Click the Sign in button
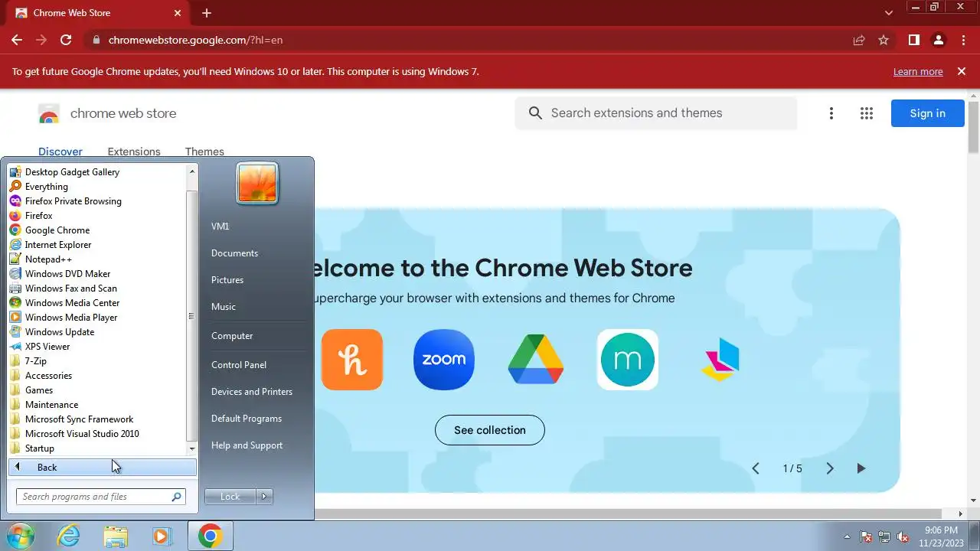The width and height of the screenshot is (980, 551). point(927,113)
